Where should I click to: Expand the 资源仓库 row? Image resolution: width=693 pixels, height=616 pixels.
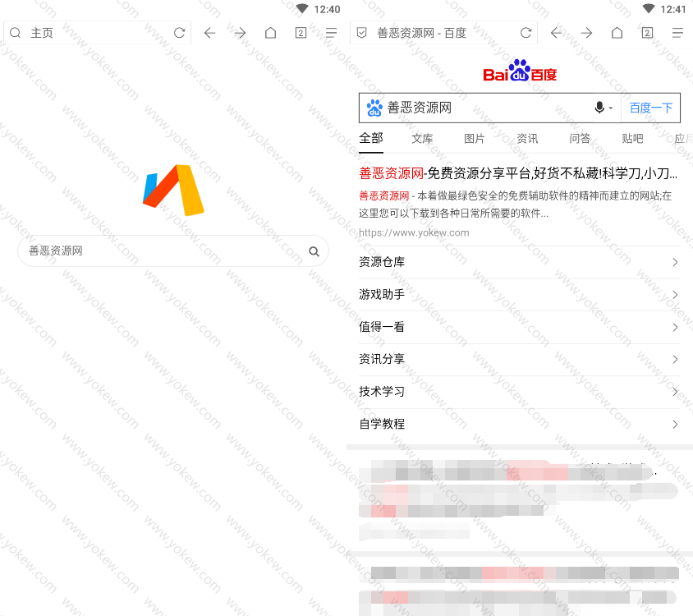pyautogui.click(x=519, y=262)
